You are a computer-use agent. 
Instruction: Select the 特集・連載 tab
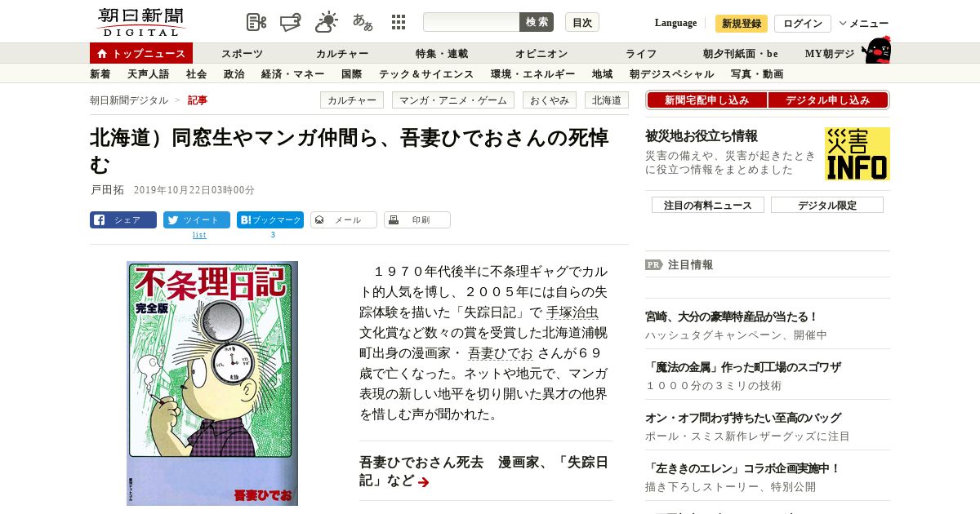click(442, 54)
